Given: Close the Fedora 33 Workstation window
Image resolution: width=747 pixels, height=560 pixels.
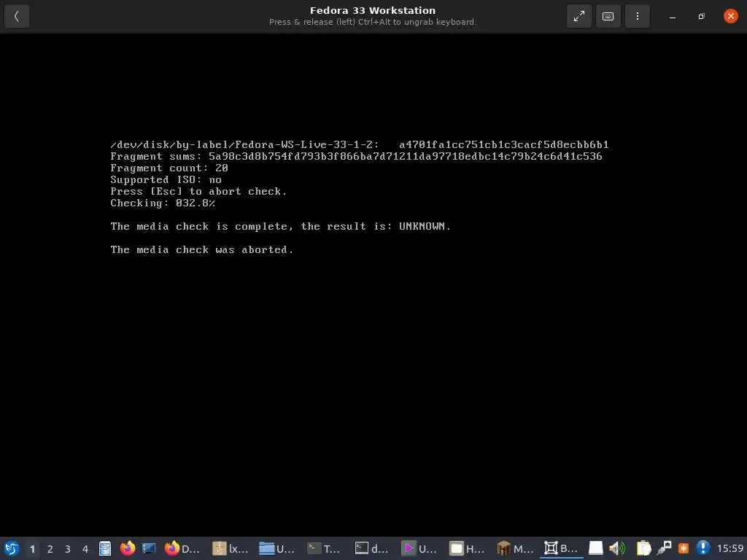Looking at the screenshot, I should pyautogui.click(x=730, y=16).
